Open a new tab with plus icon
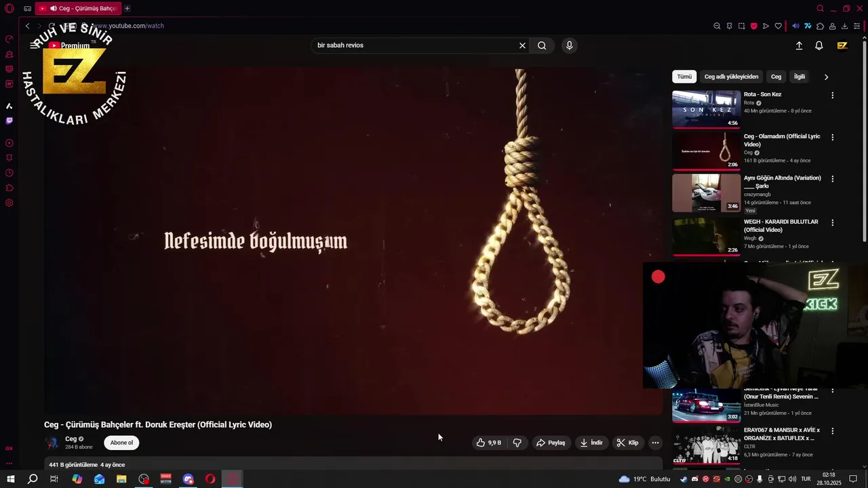Image resolution: width=868 pixels, height=488 pixels. tap(127, 8)
